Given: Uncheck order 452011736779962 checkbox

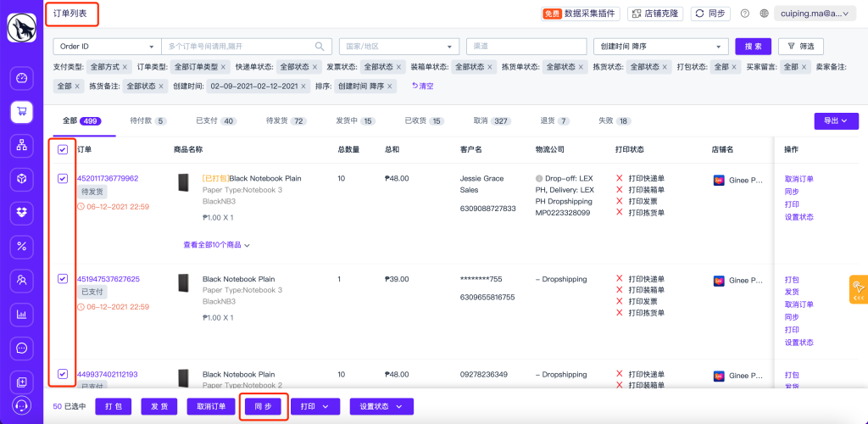Looking at the screenshot, I should point(63,178).
